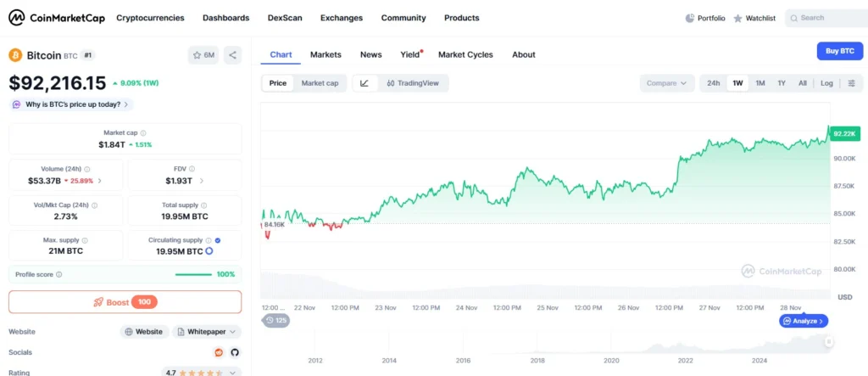Click the Profile score progress bar

[193, 274]
